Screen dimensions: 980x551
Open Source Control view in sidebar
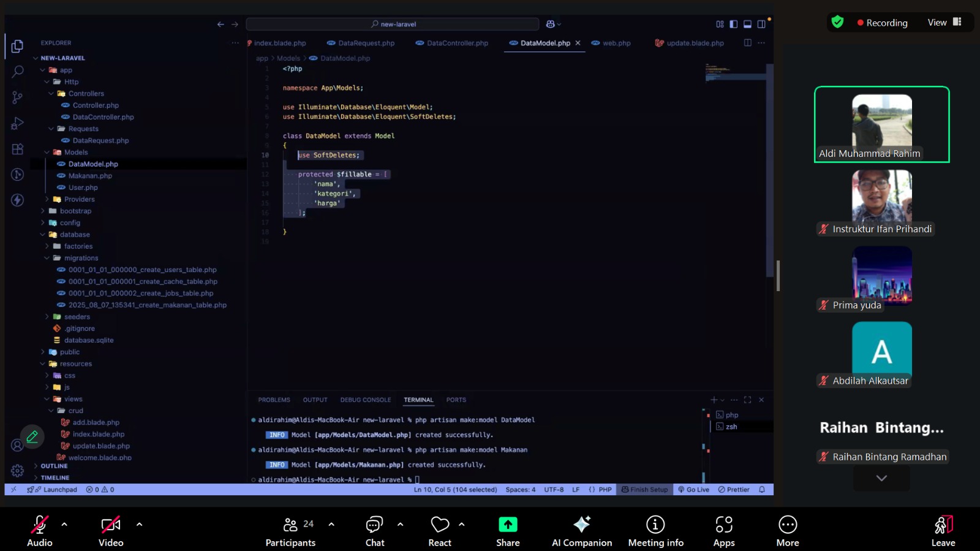coord(18,97)
